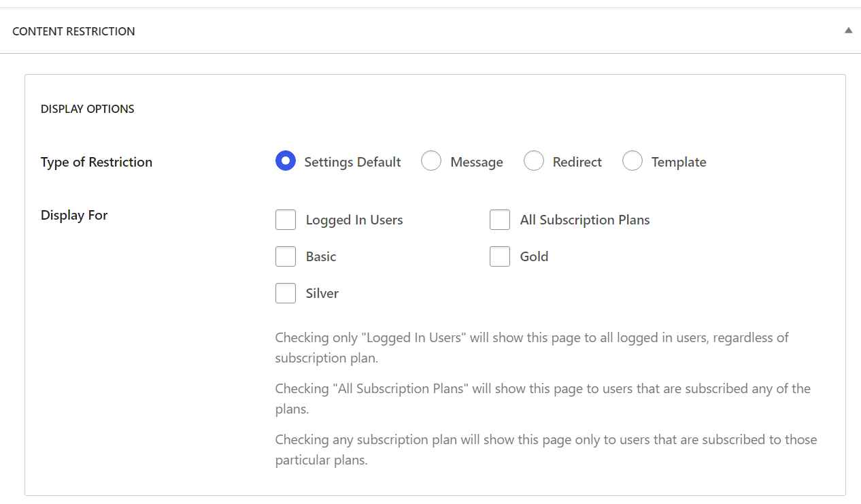Click the DISPLAY OPTIONS heading
Image resolution: width=861 pixels, height=504 pixels.
click(88, 109)
